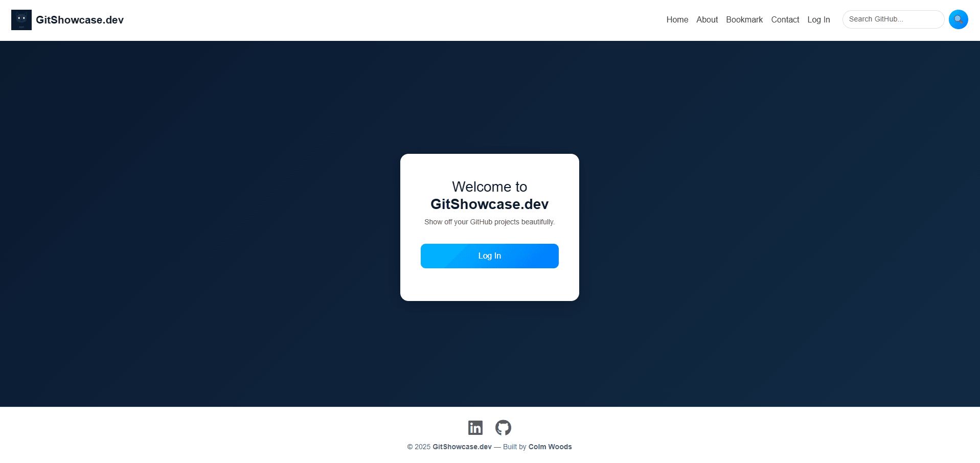This screenshot has width=980, height=463.
Task: Click the robot face logo
Action: [x=21, y=19]
